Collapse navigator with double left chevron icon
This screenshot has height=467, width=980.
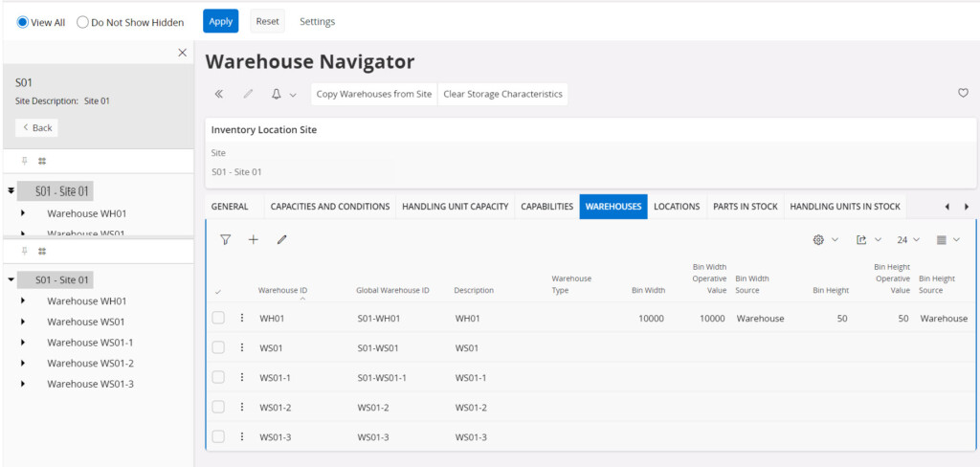tap(219, 94)
